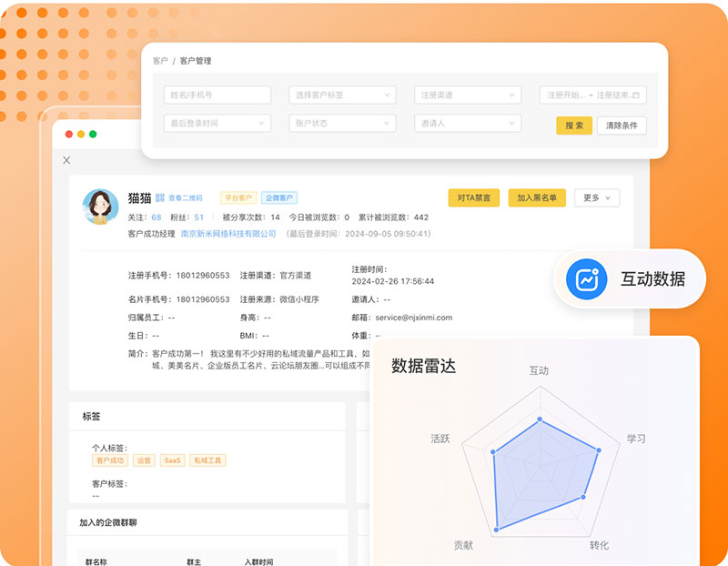The image size is (728, 566).
Task: Open the 选择客户标签 dropdown
Action: [x=342, y=95]
